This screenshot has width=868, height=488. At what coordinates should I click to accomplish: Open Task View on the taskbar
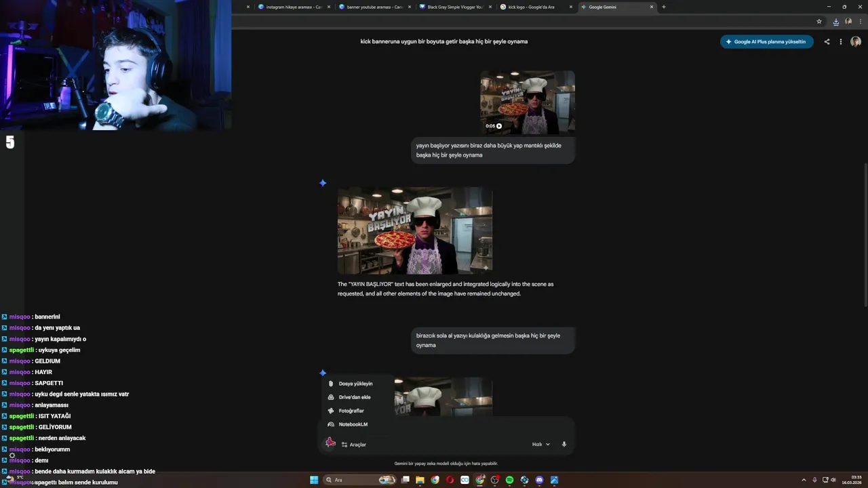click(405, 480)
